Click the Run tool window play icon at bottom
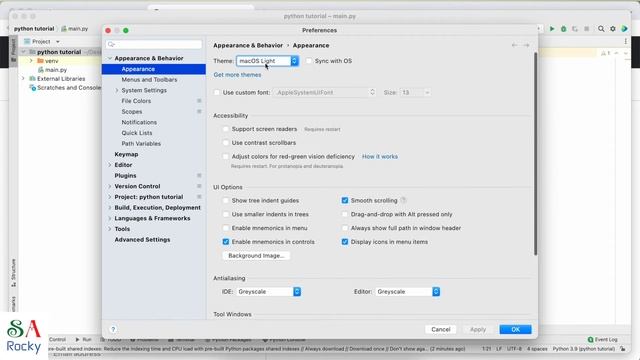This screenshot has height=360, width=640. (78, 340)
